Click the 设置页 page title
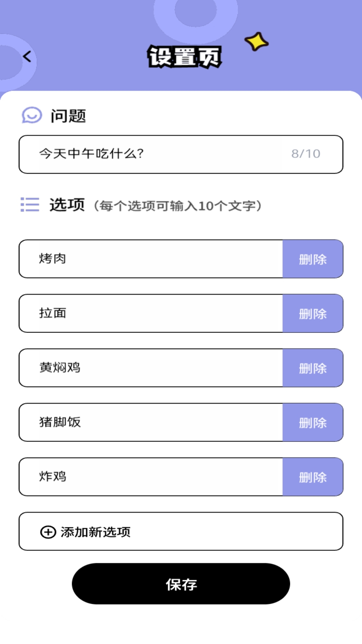 184,57
